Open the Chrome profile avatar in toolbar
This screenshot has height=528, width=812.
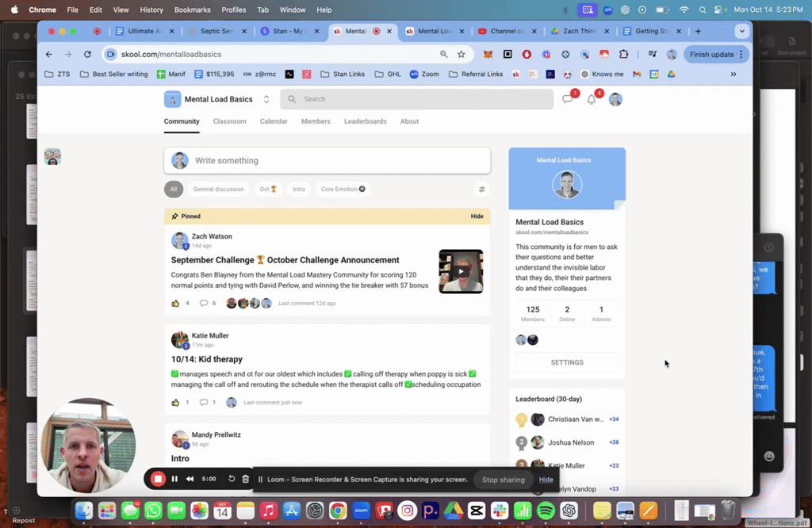coord(672,55)
